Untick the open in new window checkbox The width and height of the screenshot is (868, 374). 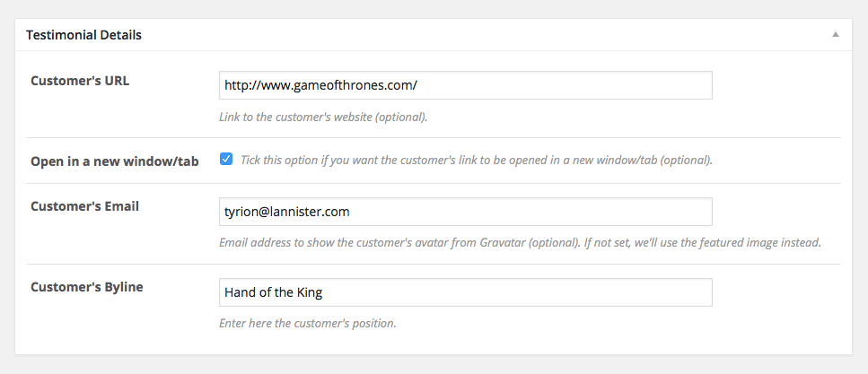pos(226,160)
